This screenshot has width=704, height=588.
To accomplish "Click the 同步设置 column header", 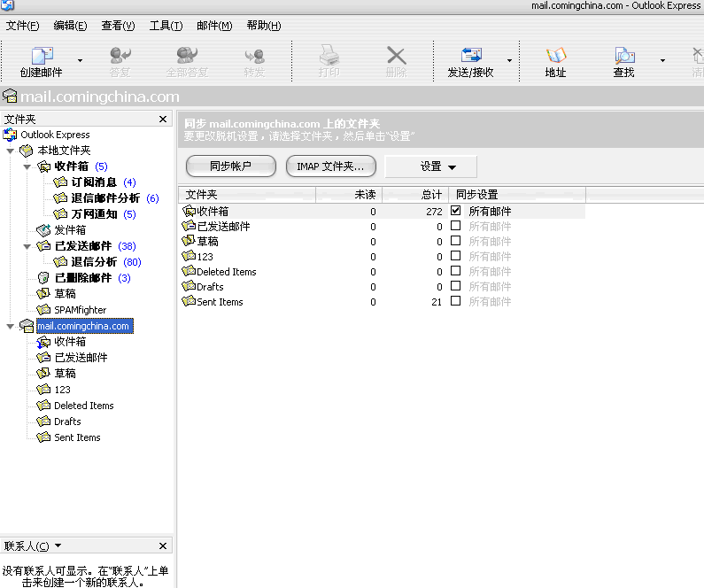I will click(x=517, y=194).
